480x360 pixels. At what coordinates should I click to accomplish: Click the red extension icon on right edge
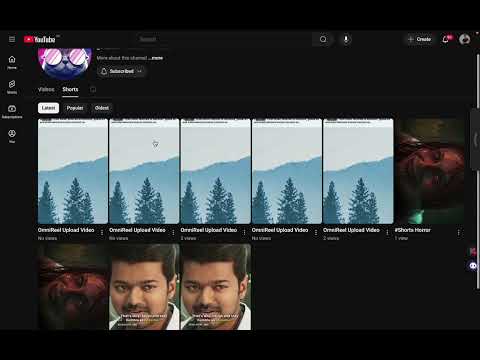[x=473, y=252]
